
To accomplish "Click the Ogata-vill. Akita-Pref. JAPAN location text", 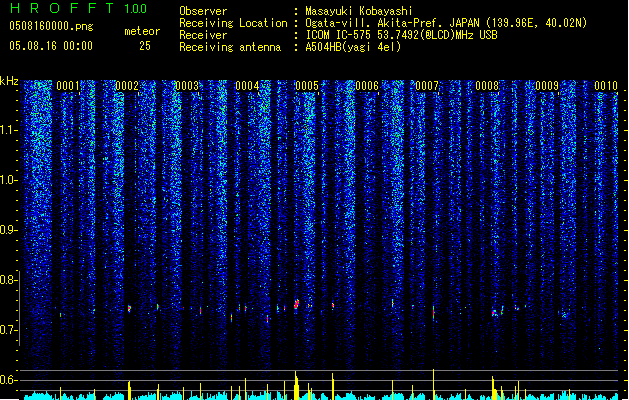I will click(x=446, y=23).
